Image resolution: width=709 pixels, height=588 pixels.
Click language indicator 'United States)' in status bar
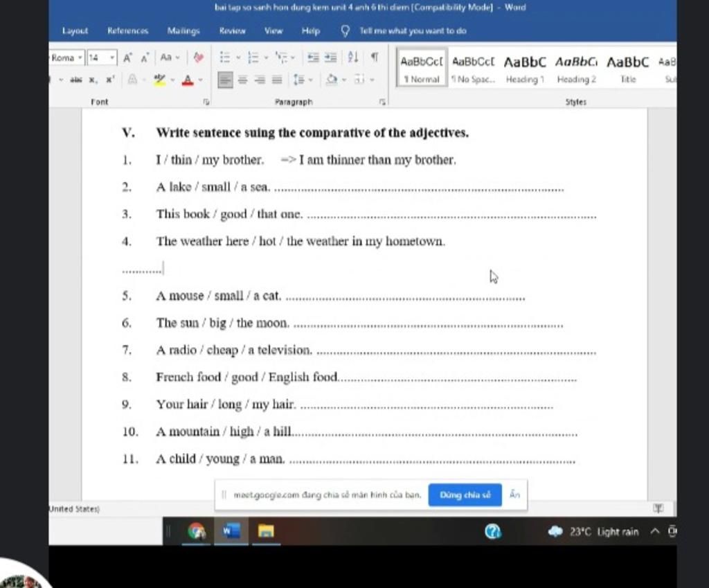pyautogui.click(x=74, y=509)
